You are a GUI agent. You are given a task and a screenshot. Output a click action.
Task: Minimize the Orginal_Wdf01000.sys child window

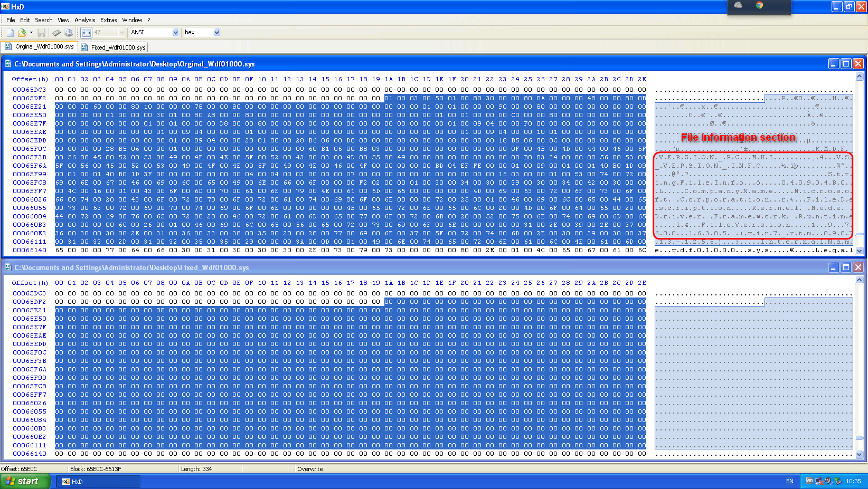point(834,64)
